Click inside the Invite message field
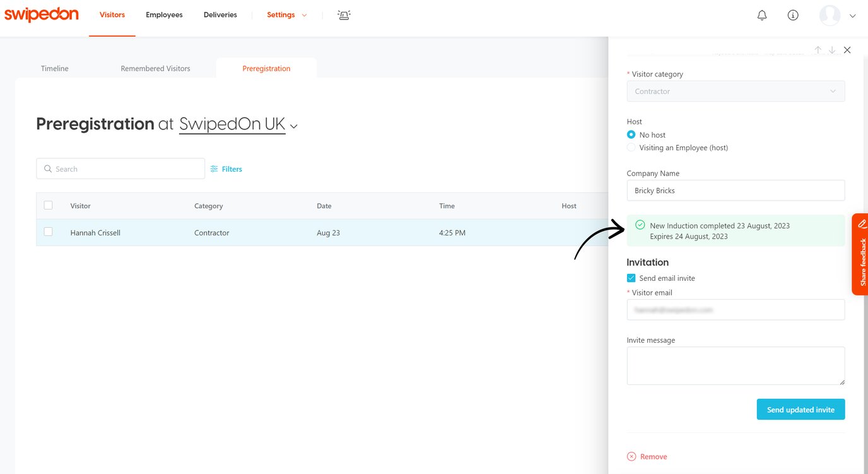Image resolution: width=868 pixels, height=474 pixels. click(736, 365)
